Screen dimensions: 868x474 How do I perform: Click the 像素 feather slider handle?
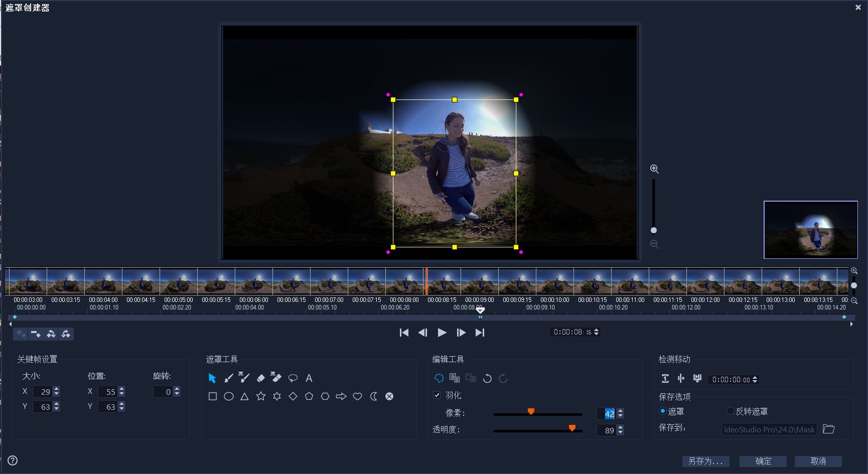tap(531, 412)
